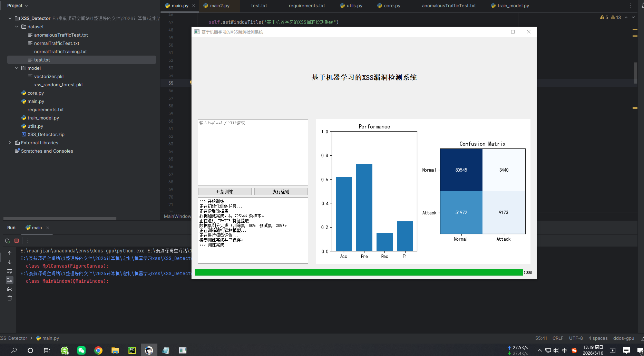Collapse the model folder
This screenshot has width=644, height=356.
click(x=17, y=68)
